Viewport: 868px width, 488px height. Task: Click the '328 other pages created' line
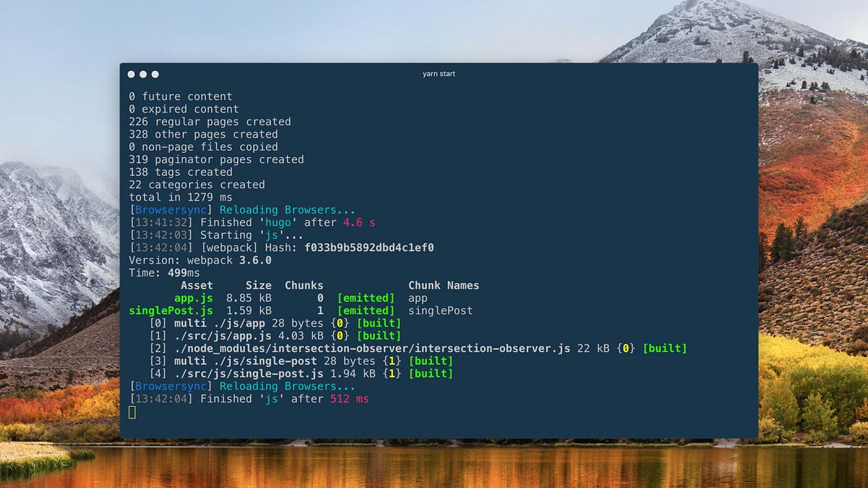point(203,134)
